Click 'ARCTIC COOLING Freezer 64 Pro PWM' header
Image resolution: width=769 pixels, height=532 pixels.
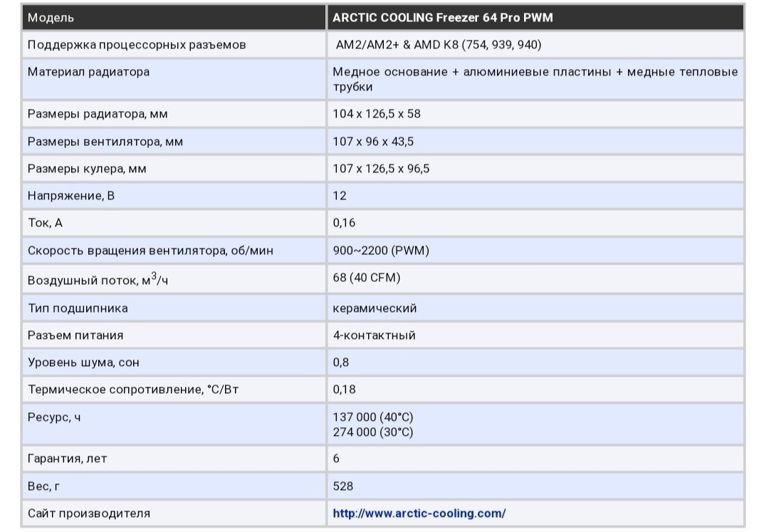(x=442, y=18)
